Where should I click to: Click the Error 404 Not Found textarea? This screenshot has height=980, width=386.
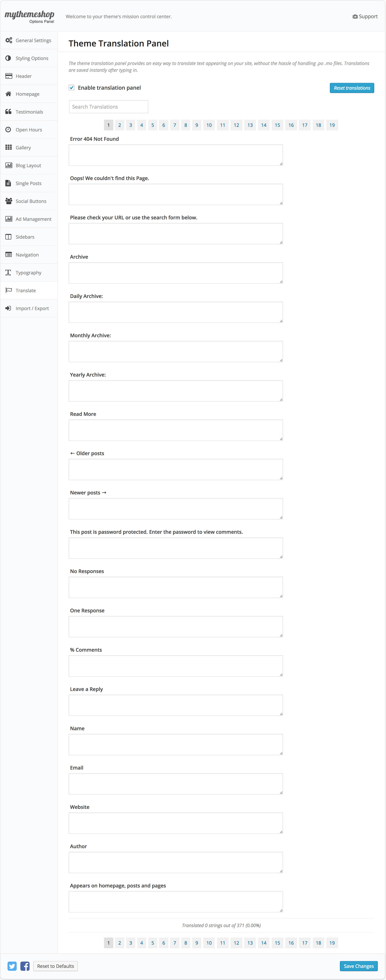click(x=175, y=155)
